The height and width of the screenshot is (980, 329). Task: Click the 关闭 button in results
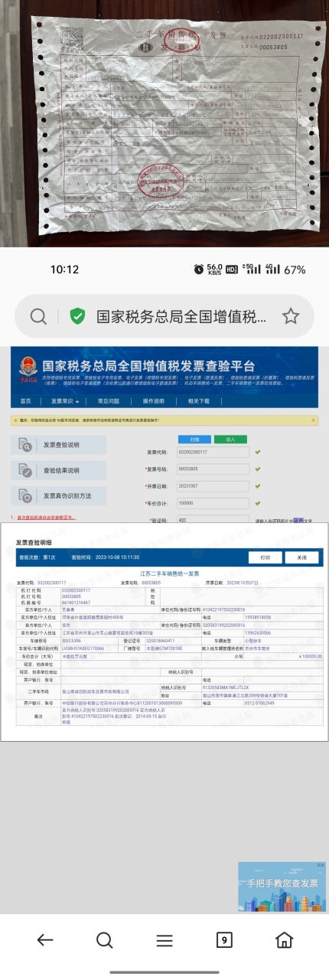click(x=301, y=557)
